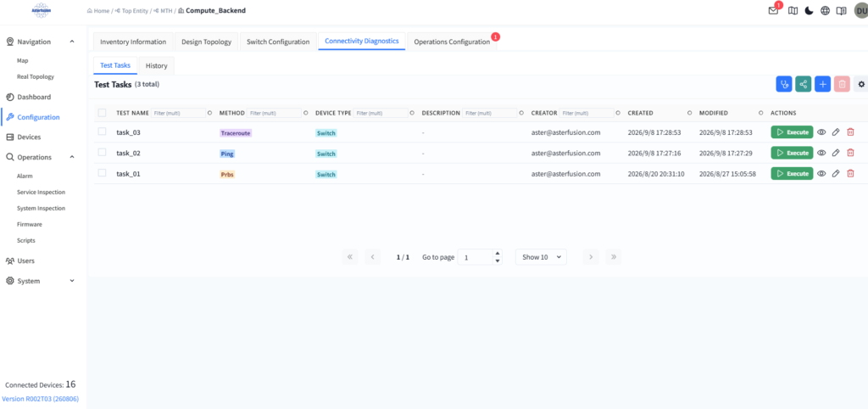This screenshot has height=409, width=868.
Task: Open Alarm under Operations
Action: (25, 176)
